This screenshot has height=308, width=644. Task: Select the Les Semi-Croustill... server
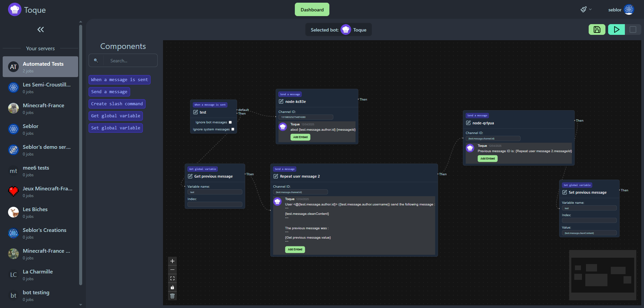(40, 87)
